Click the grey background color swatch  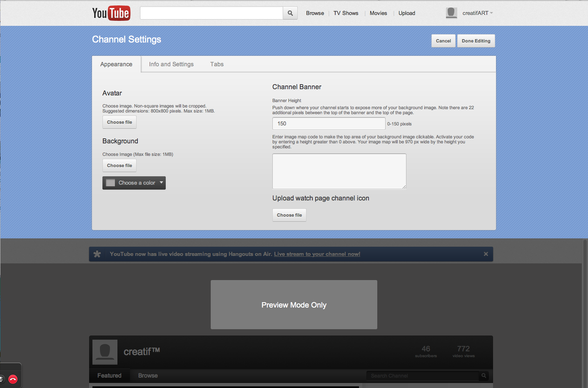[x=110, y=183]
